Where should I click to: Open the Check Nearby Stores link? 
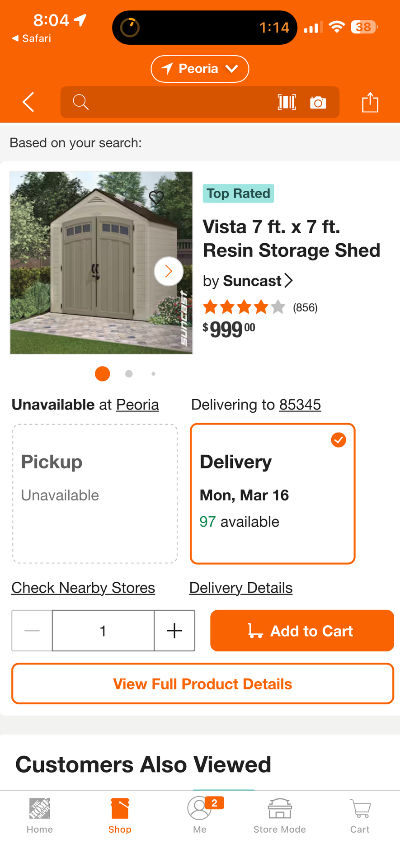point(83,588)
